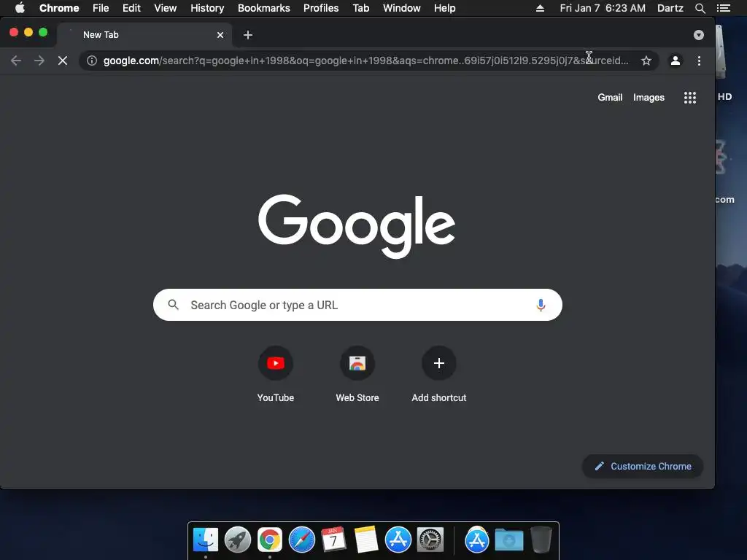
Task: Launch Launchpad from the Dock
Action: click(237, 540)
